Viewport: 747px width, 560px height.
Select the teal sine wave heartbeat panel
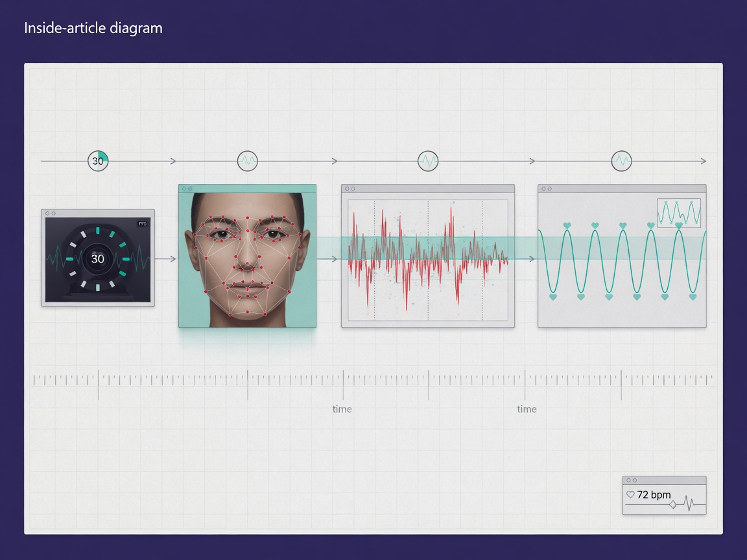(x=622, y=256)
